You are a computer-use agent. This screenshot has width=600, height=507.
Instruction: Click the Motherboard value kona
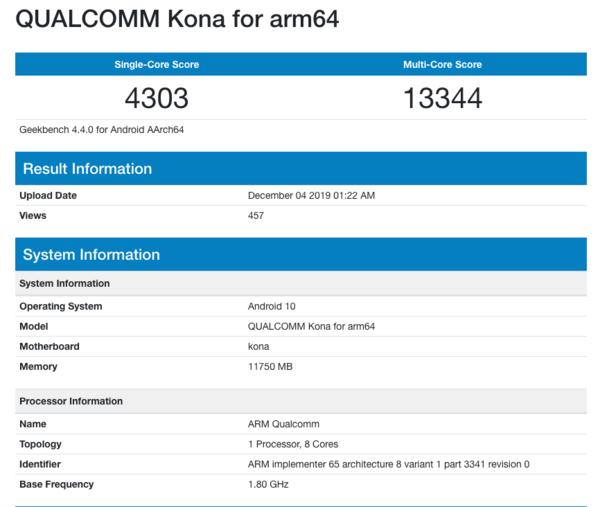(x=258, y=346)
